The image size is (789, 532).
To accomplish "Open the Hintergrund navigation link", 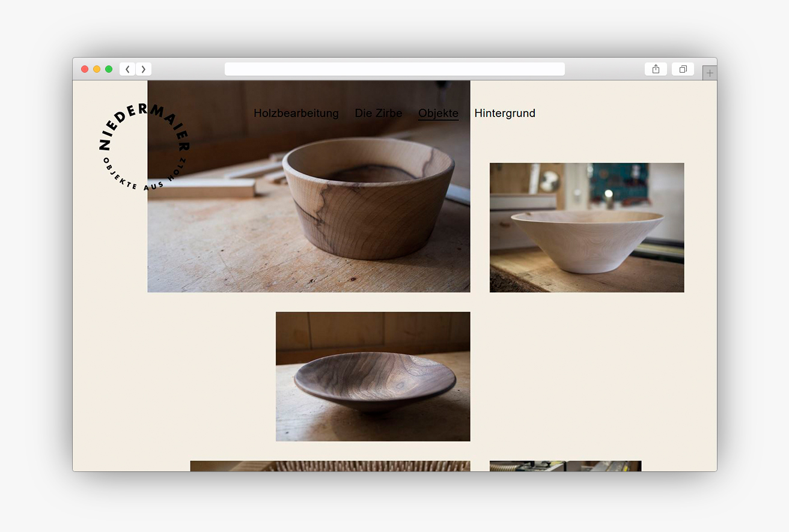I will coord(504,113).
